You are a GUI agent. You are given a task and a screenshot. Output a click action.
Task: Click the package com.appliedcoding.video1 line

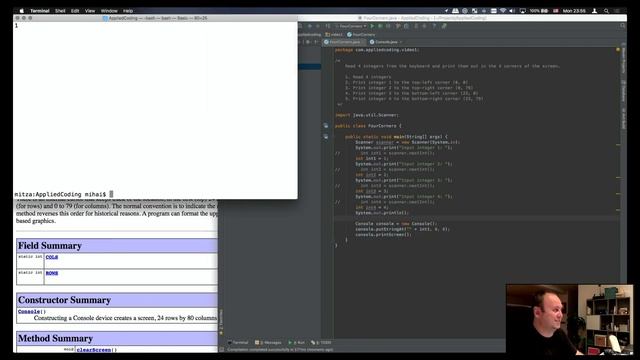pyautogui.click(x=377, y=50)
